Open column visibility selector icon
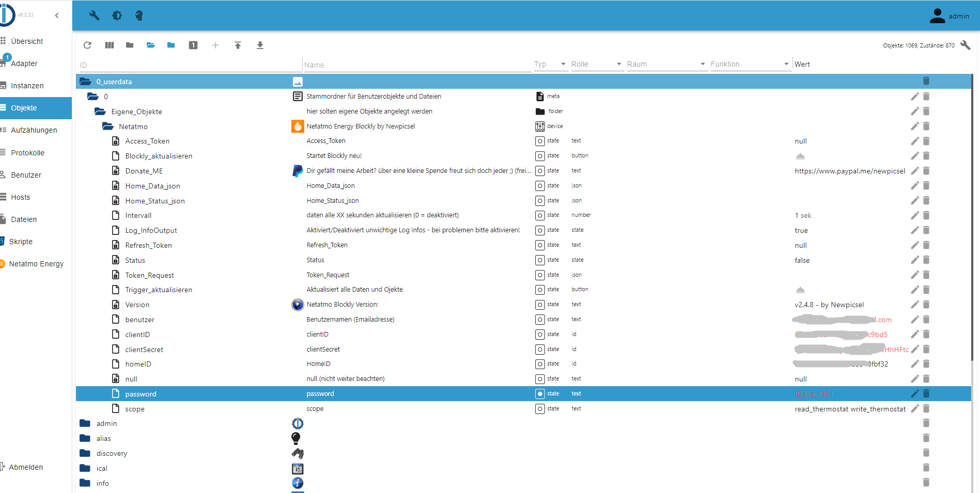Viewport: 980px width, 493px height. pos(110,45)
